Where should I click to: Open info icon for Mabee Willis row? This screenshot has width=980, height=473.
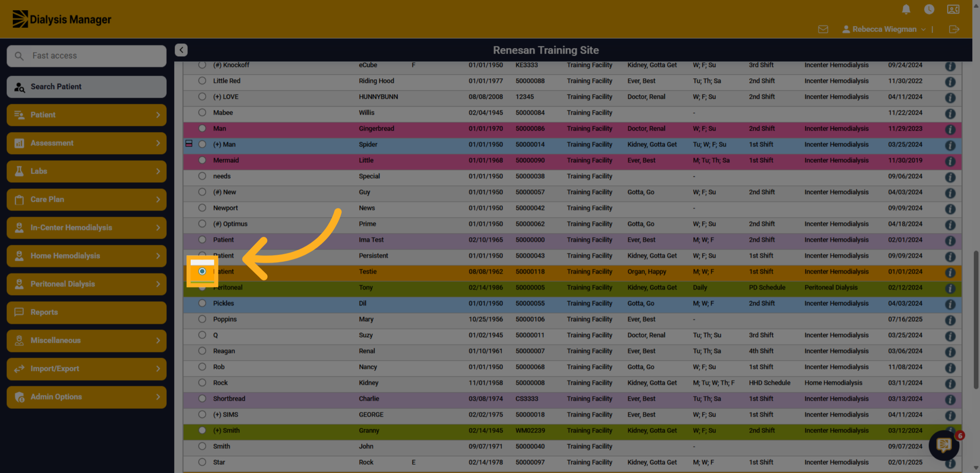(950, 113)
